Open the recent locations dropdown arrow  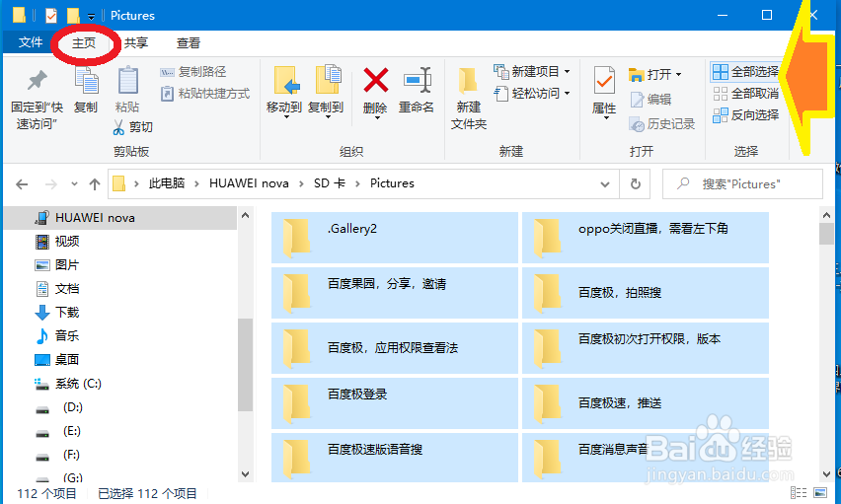click(75, 184)
